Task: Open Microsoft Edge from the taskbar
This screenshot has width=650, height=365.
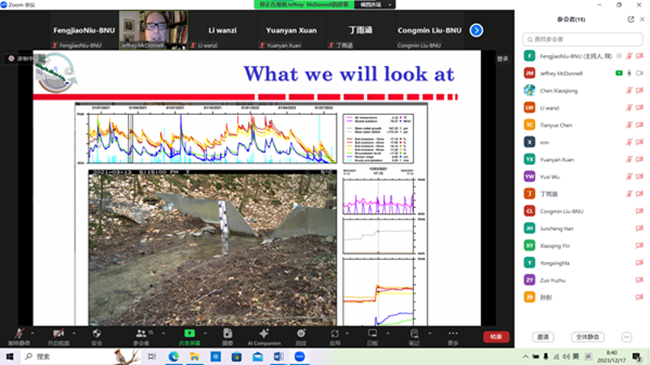Action: pyautogui.click(x=174, y=356)
